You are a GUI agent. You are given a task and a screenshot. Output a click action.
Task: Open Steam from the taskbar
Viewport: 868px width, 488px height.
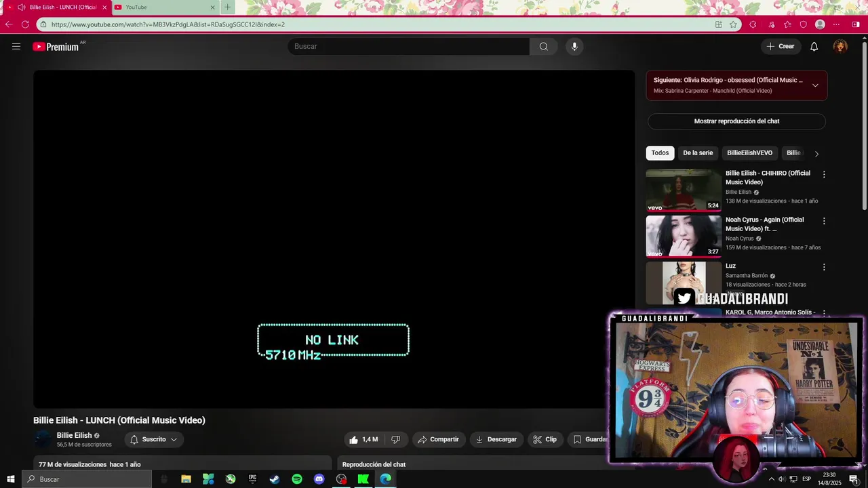[275, 479]
